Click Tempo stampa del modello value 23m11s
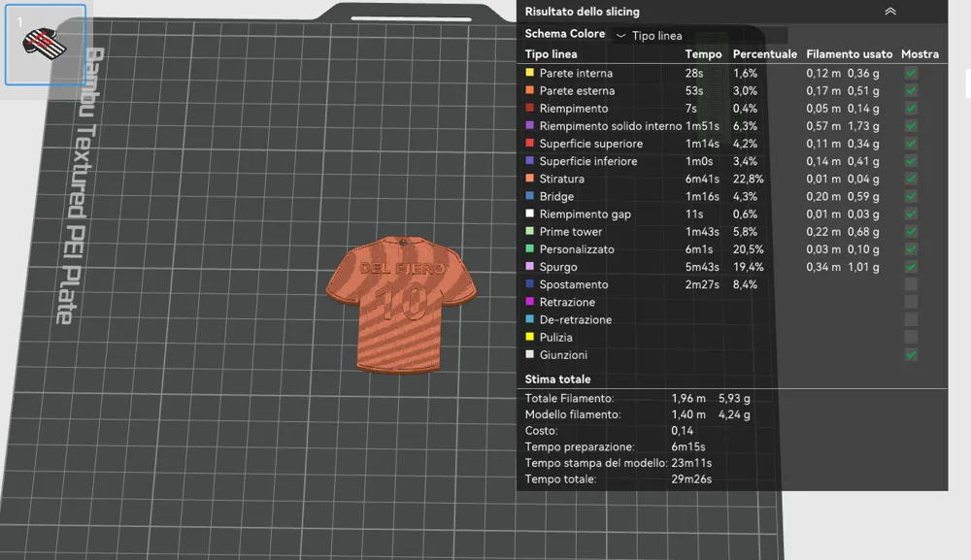 [x=691, y=463]
